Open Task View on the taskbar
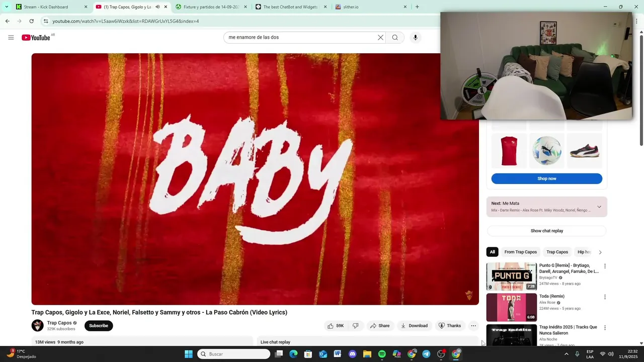The width and height of the screenshot is (644, 362). tap(279, 354)
